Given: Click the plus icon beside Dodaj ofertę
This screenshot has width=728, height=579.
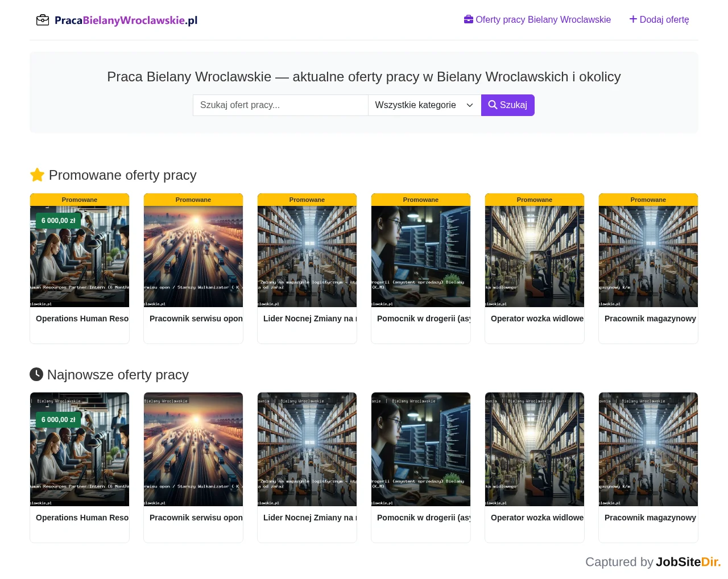Looking at the screenshot, I should pos(633,19).
